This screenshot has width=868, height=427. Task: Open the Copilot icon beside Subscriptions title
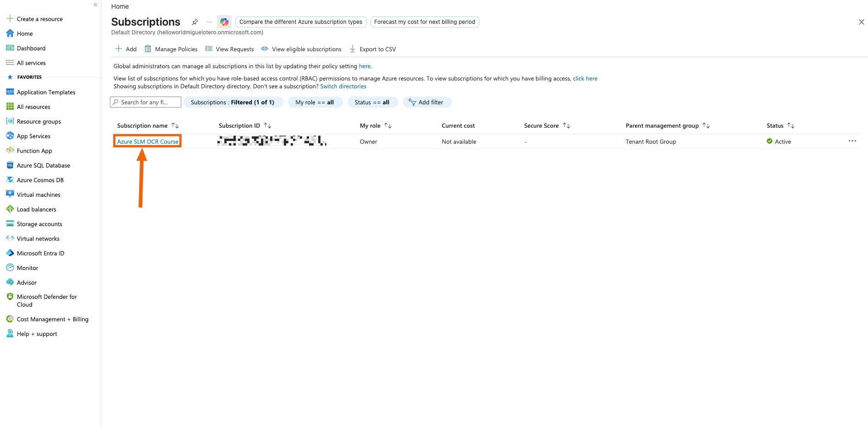point(224,22)
